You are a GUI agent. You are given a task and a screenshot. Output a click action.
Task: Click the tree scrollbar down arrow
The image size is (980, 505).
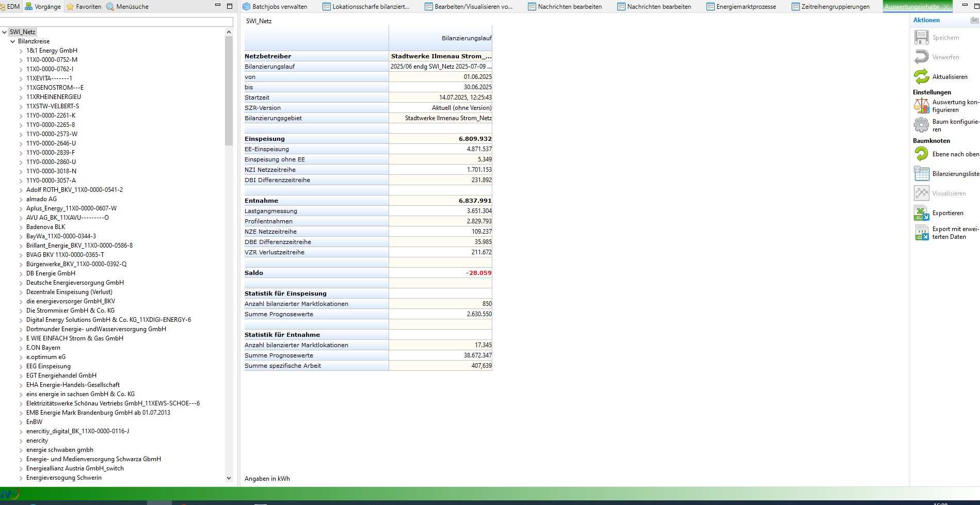click(229, 478)
